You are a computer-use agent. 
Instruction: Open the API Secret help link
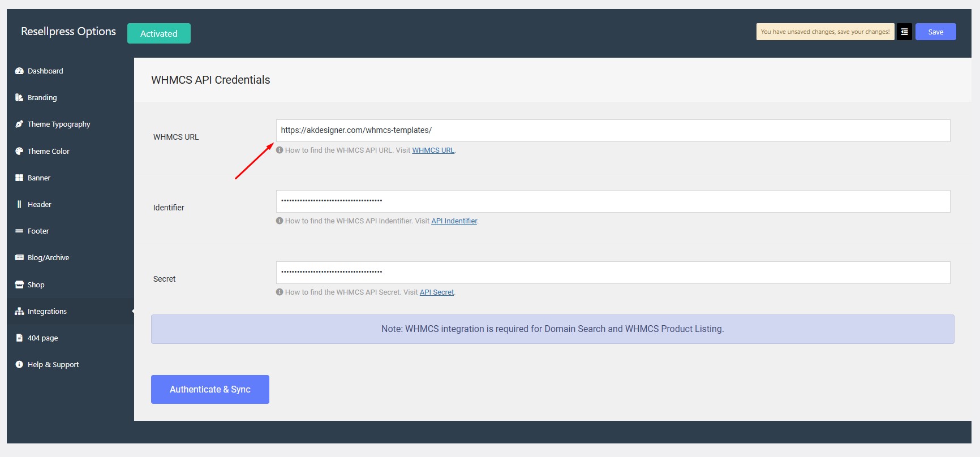437,292
